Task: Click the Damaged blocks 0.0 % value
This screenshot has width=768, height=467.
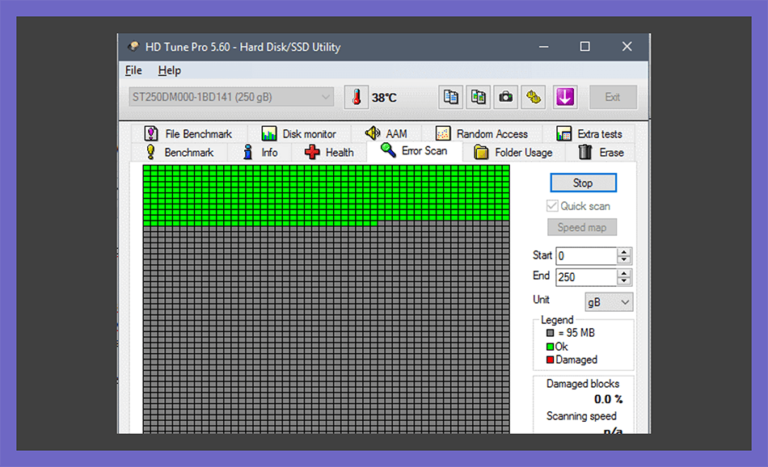Action: [x=608, y=399]
